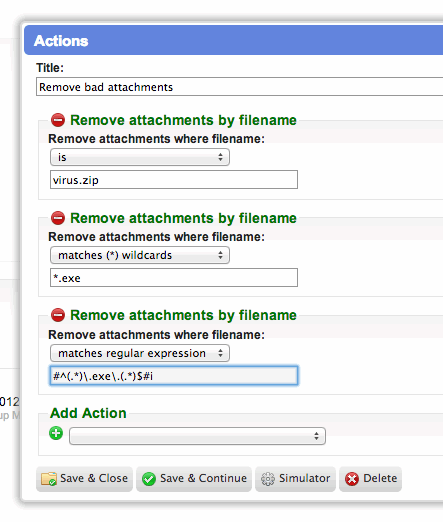The width and height of the screenshot is (443, 522).
Task: Click the Save & Continue button
Action: (x=194, y=479)
